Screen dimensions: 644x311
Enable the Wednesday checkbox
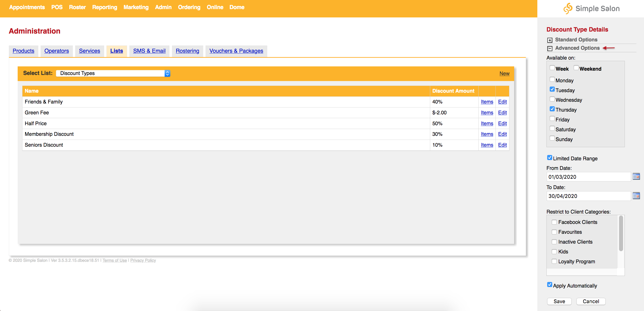[552, 99]
